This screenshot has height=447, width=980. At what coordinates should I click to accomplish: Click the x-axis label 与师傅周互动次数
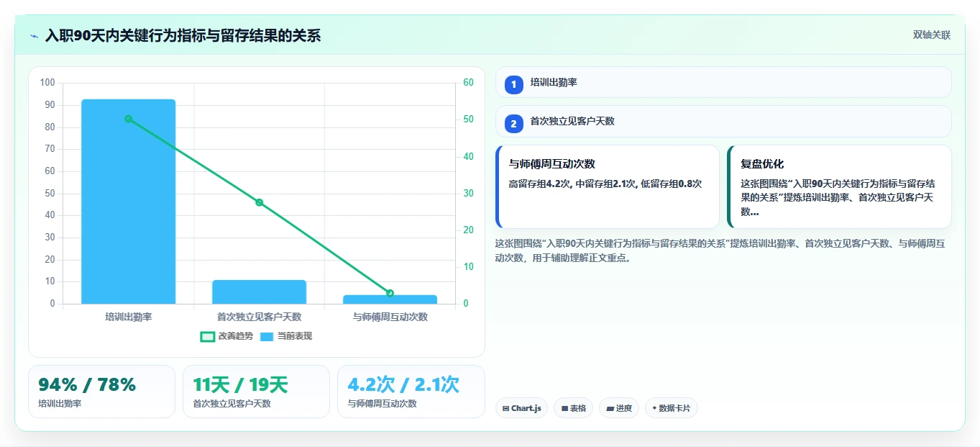tap(390, 317)
